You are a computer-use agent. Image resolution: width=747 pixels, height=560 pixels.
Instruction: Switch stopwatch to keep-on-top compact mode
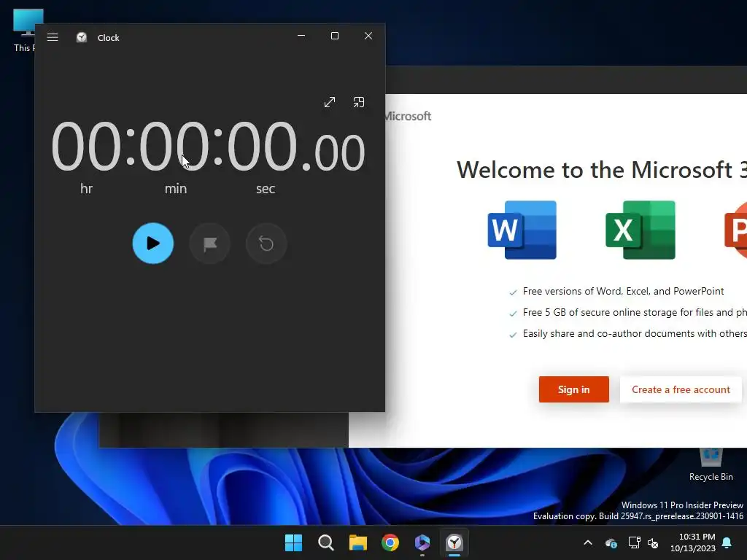pyautogui.click(x=359, y=102)
